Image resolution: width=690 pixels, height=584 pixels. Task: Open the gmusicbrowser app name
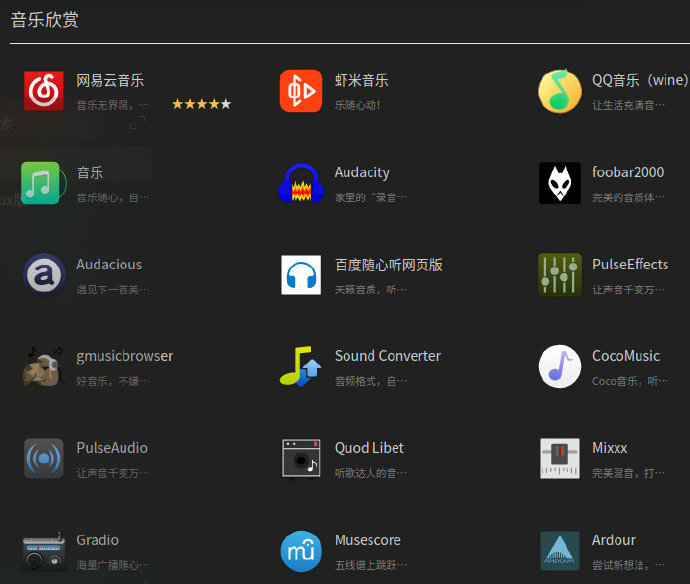coord(125,356)
